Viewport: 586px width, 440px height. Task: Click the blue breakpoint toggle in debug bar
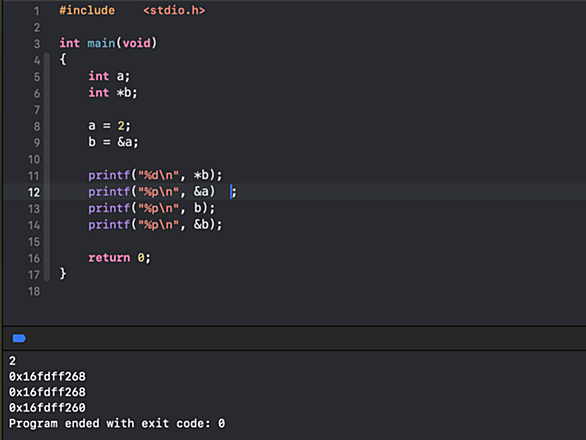coord(19,338)
